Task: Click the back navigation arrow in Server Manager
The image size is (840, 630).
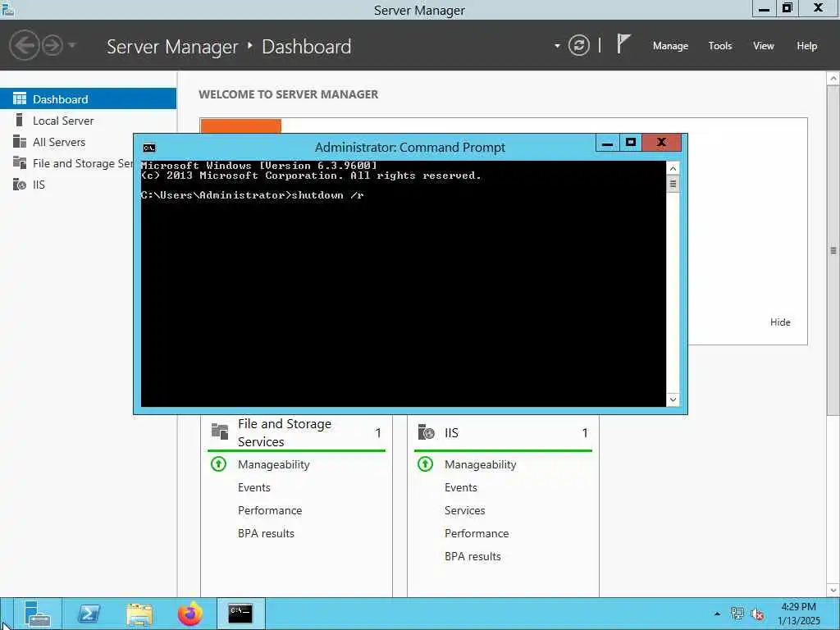Action: pos(24,46)
